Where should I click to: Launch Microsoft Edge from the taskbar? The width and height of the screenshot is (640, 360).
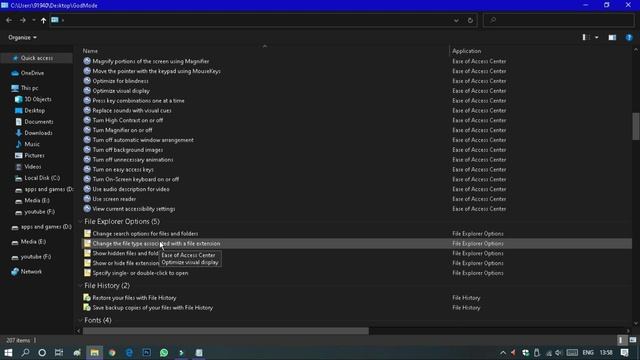pos(129,352)
